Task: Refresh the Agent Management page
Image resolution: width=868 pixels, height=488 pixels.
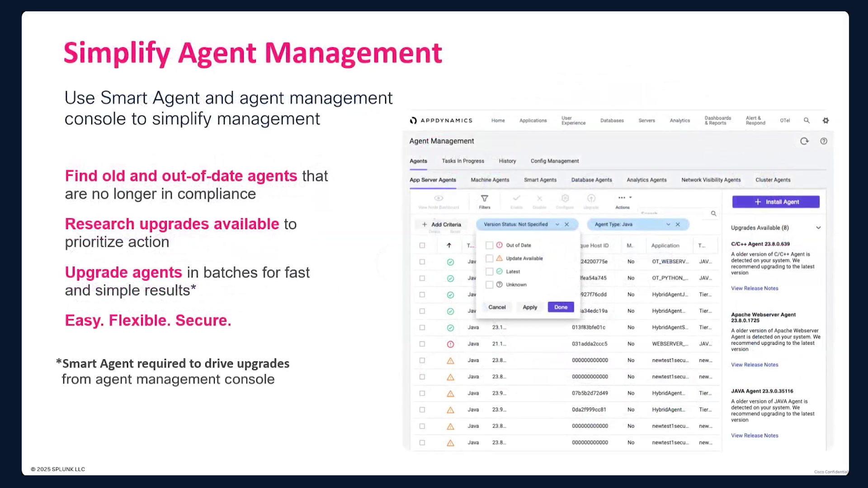Action: pyautogui.click(x=804, y=141)
